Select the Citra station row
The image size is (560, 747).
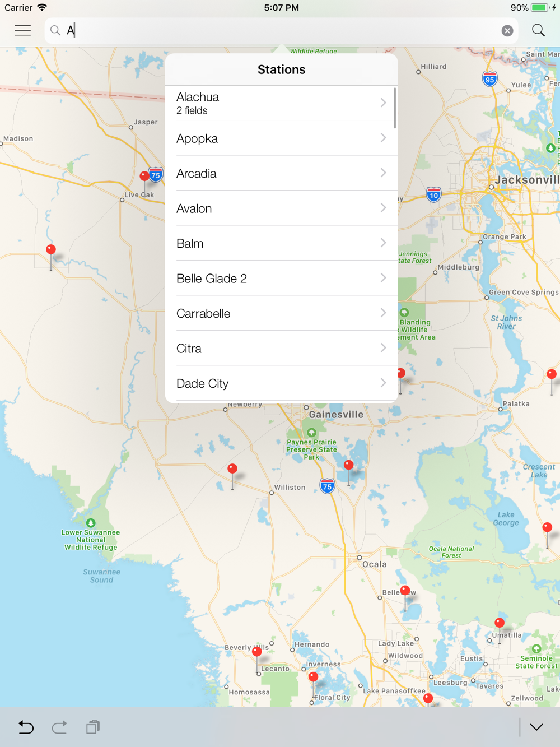(281, 348)
